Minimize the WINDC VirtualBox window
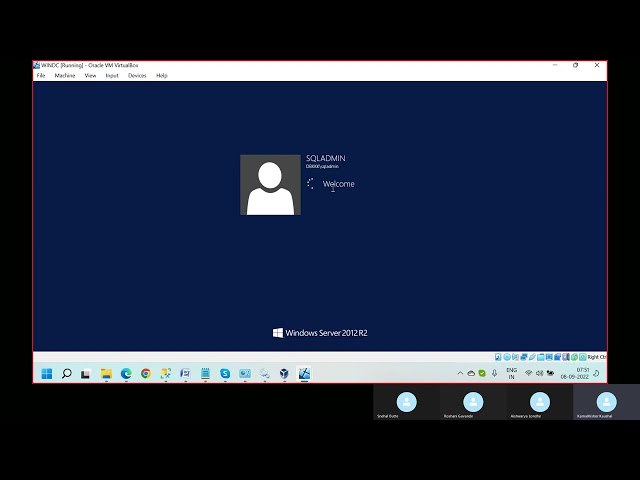Screen dimensions: 640x480 click(555, 65)
